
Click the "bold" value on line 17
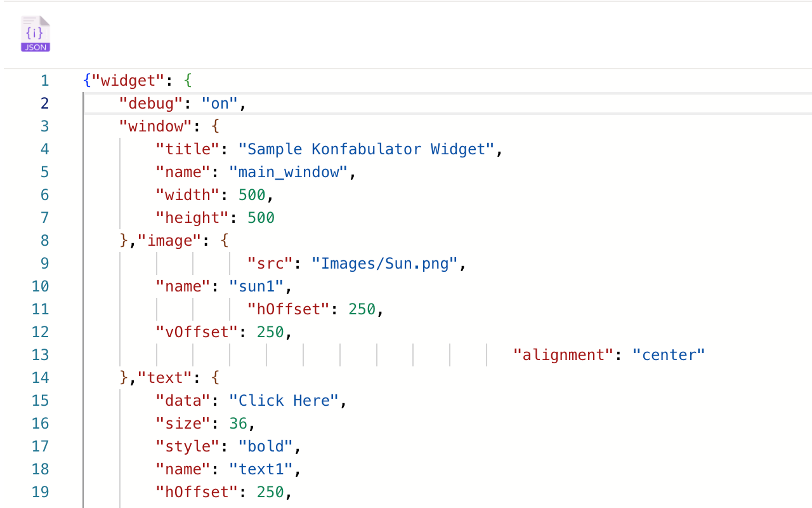[266, 446]
